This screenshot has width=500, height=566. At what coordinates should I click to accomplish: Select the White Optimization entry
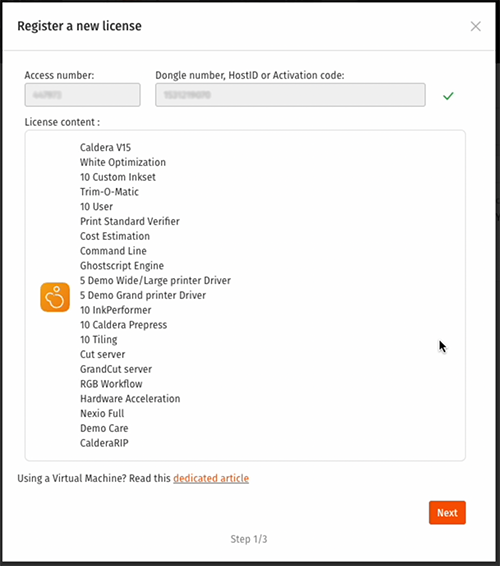pyautogui.click(x=123, y=162)
